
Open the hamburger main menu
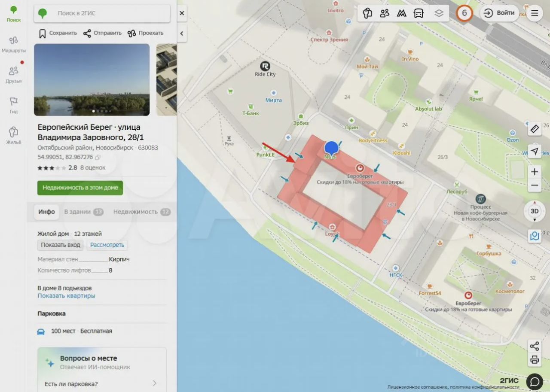click(x=535, y=13)
